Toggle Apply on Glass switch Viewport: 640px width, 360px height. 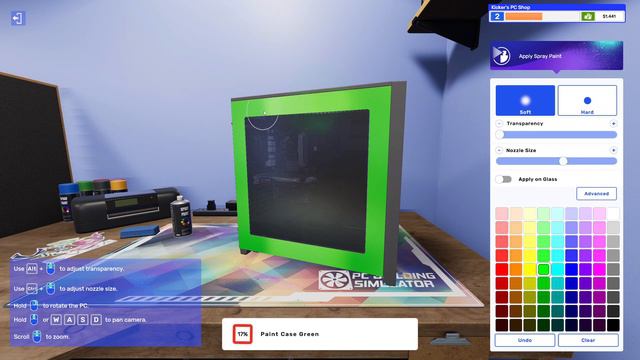503,179
